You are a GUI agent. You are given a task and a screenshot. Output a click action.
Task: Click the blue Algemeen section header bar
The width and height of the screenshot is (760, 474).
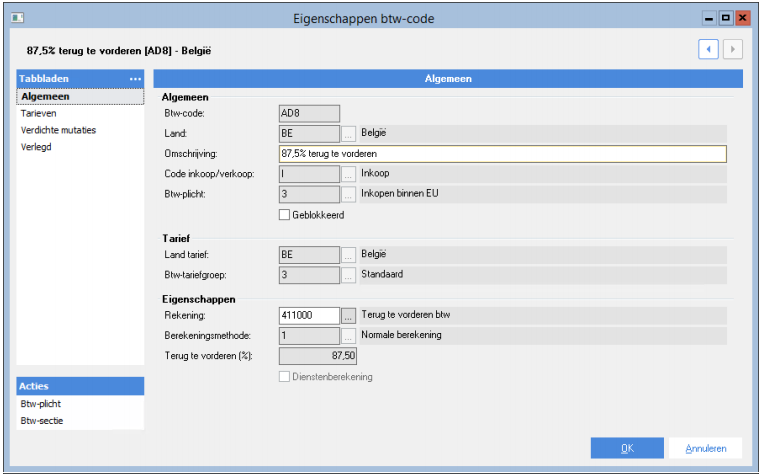click(x=448, y=79)
